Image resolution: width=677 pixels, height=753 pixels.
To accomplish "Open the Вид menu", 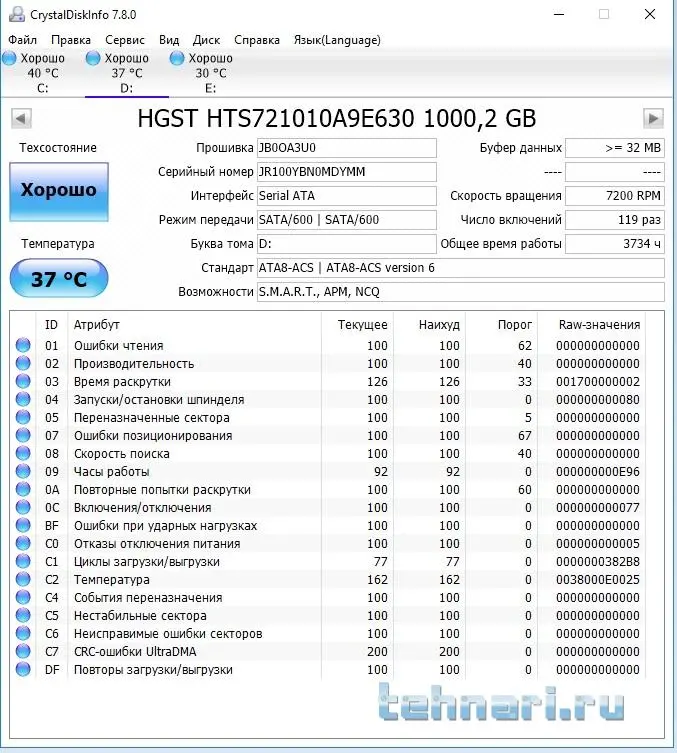I will pyautogui.click(x=169, y=40).
